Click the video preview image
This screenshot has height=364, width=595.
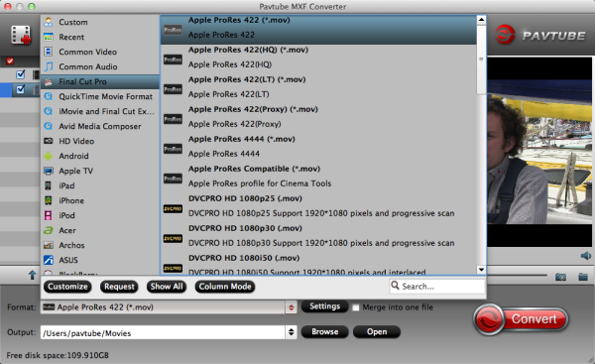coord(539,152)
